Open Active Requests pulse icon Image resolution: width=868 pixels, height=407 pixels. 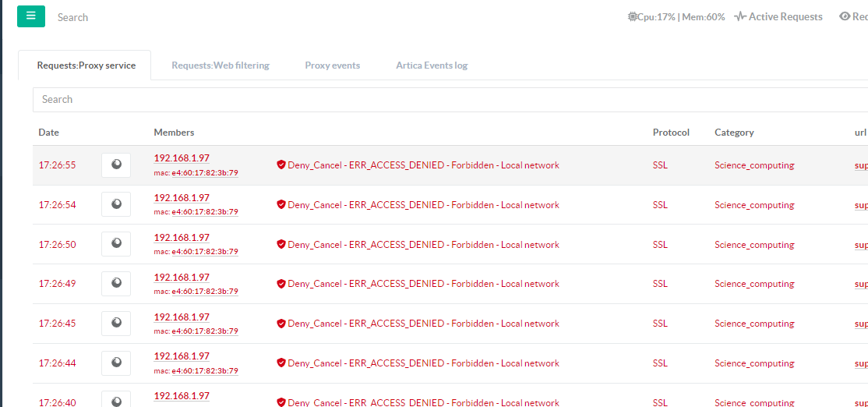point(739,16)
